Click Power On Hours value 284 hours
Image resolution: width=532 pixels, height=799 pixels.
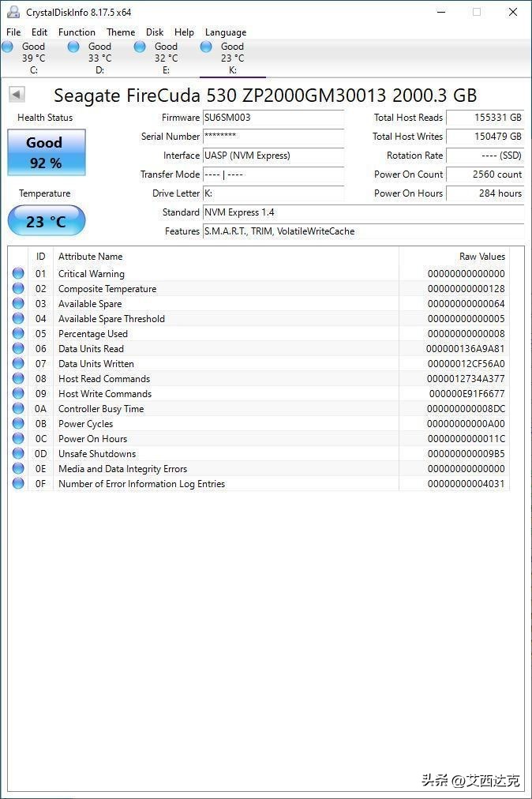pyautogui.click(x=485, y=193)
